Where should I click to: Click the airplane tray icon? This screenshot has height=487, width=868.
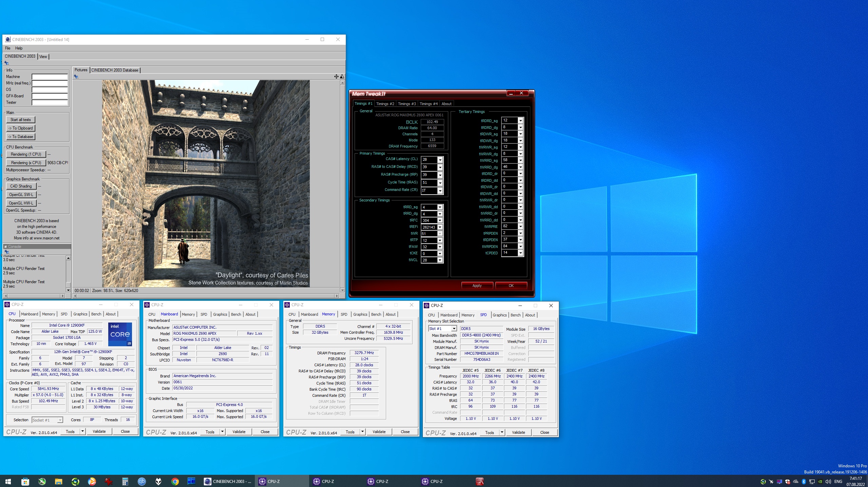point(771,482)
